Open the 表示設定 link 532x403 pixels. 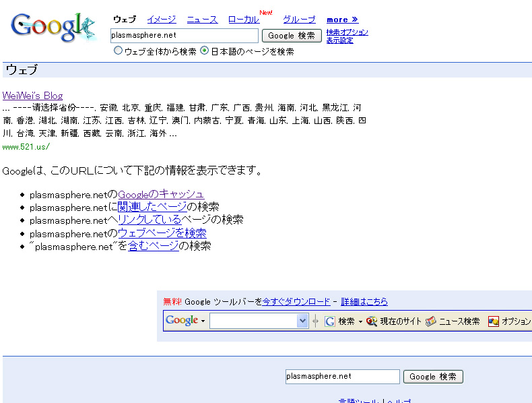339,40
